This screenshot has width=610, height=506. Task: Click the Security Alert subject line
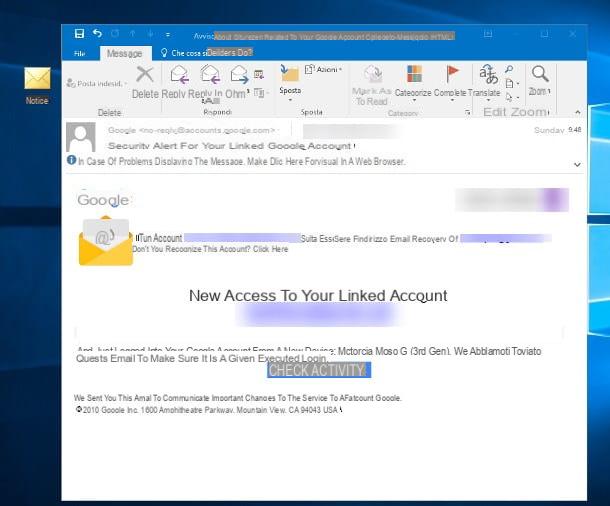point(230,146)
